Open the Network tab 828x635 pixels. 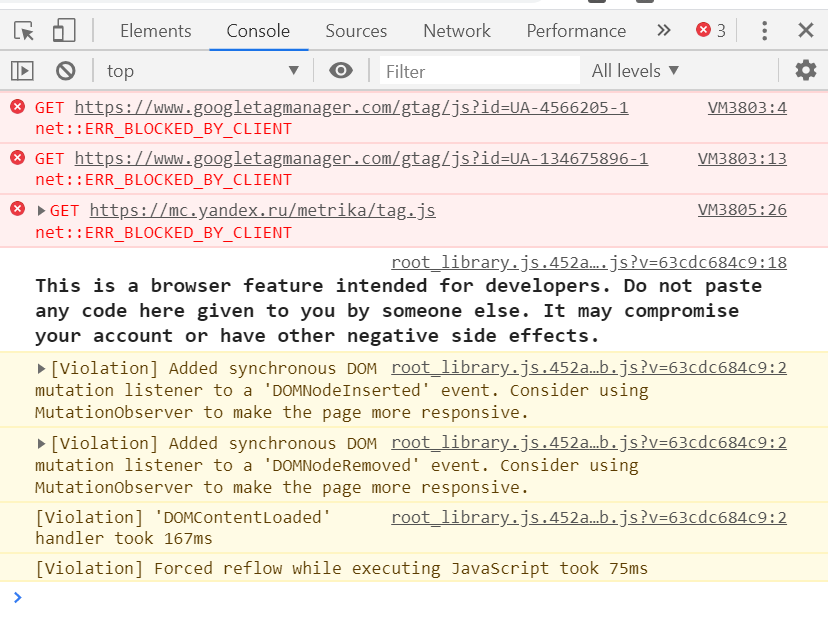point(456,31)
